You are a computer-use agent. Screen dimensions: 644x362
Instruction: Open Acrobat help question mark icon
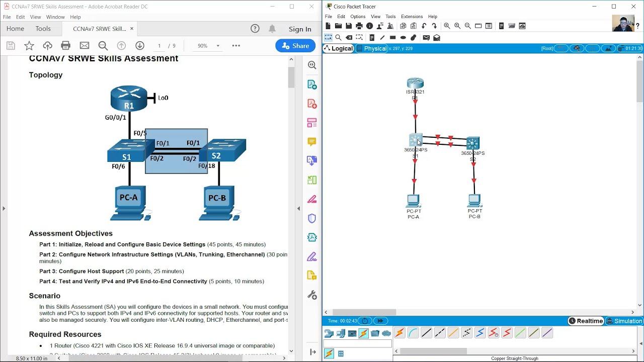[x=255, y=29]
